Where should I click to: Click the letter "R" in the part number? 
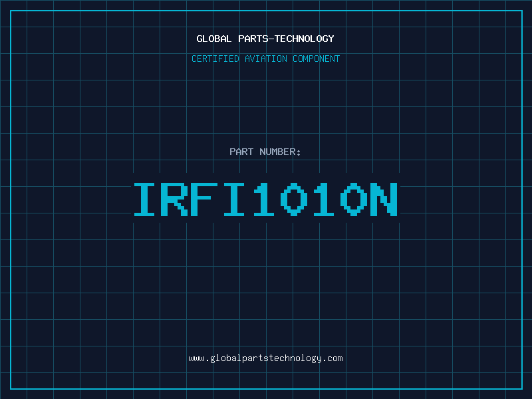coord(176,199)
